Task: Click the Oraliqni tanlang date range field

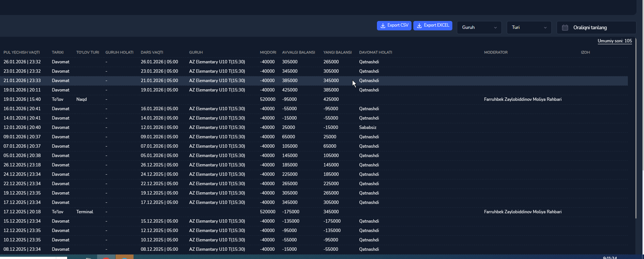Action: pos(596,27)
